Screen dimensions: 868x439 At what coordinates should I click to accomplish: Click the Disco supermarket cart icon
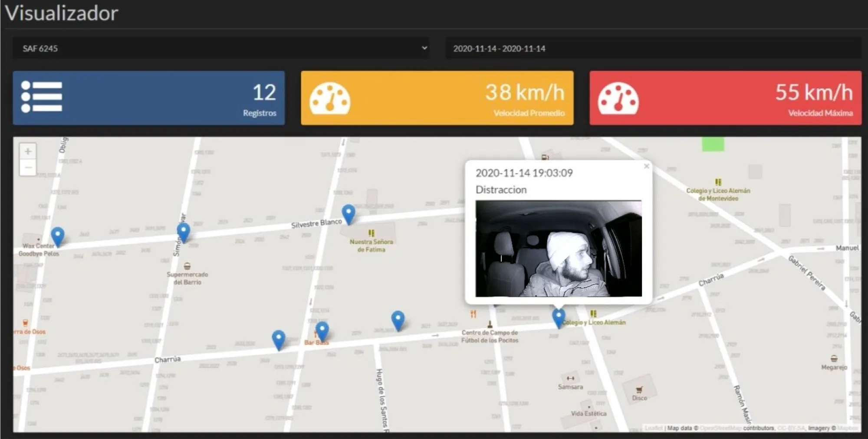pos(639,390)
